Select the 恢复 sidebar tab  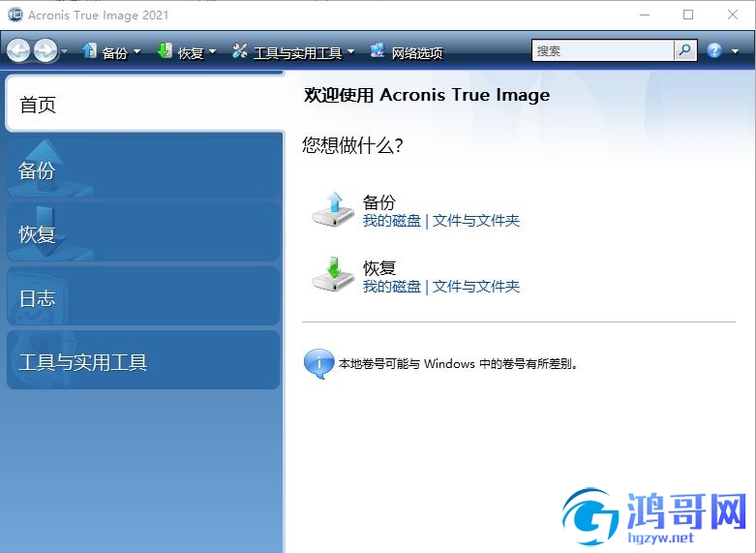pos(143,232)
